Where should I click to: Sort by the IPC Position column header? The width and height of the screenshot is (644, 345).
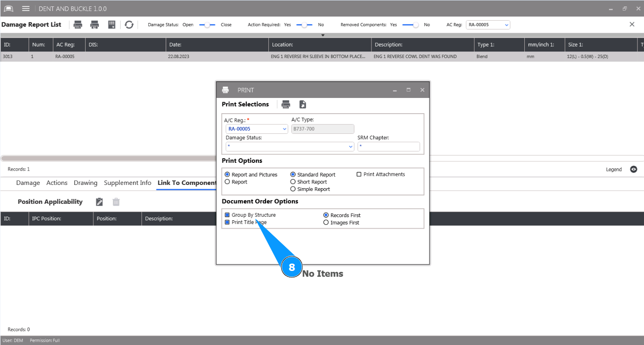click(x=61, y=218)
